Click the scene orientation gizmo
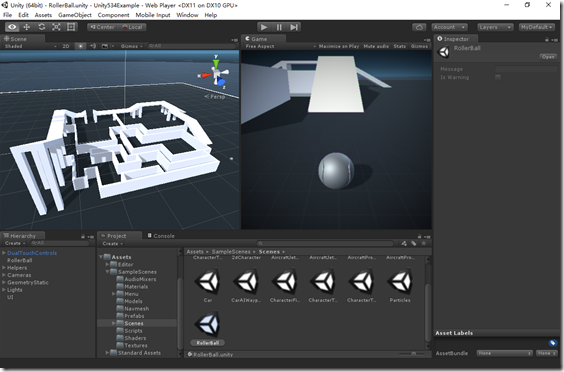The height and width of the screenshot is (372, 564). [x=217, y=73]
